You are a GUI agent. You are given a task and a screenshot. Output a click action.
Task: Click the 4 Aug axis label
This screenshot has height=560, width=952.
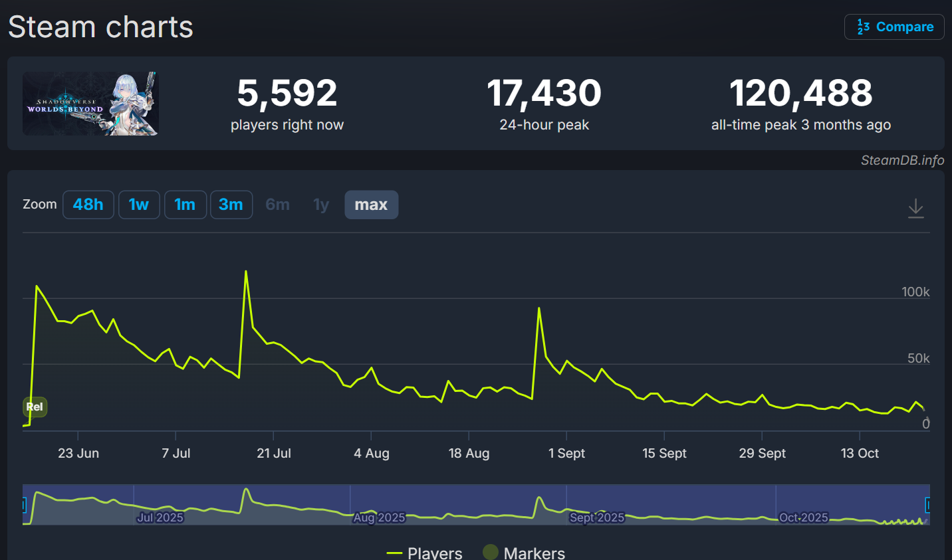coord(372,453)
